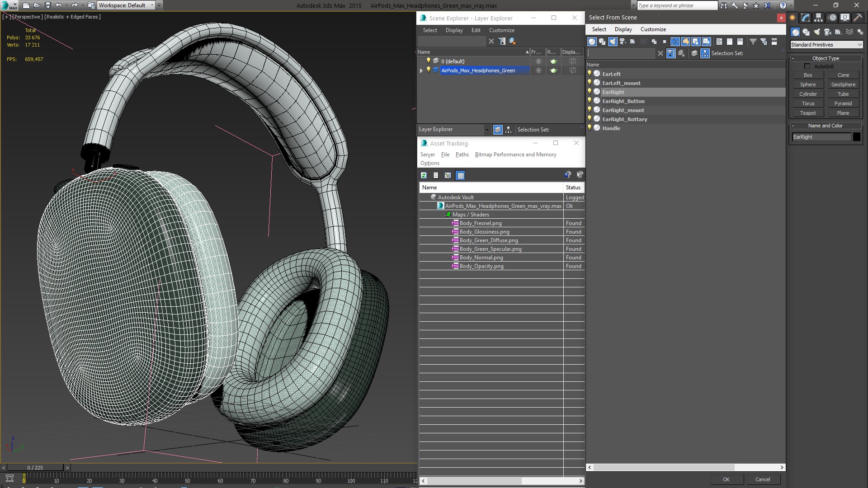Select EarRight_Rottary in the object list
The height and width of the screenshot is (488, 868).
point(624,119)
